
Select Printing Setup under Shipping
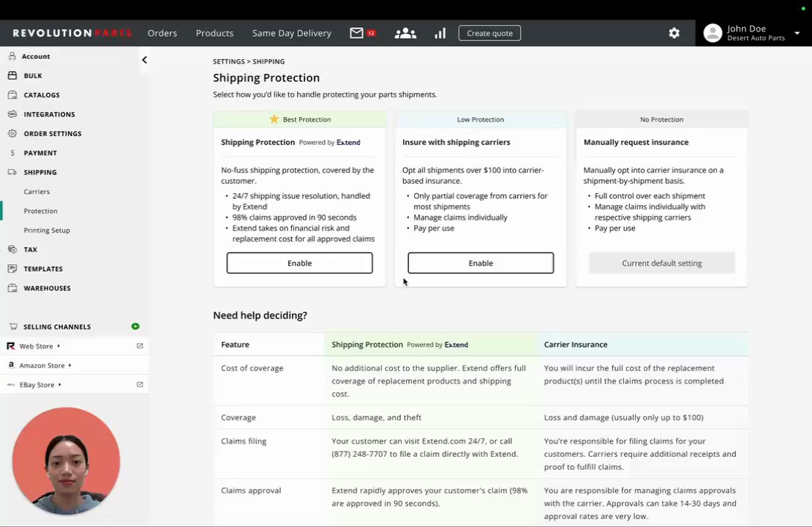[47, 230]
